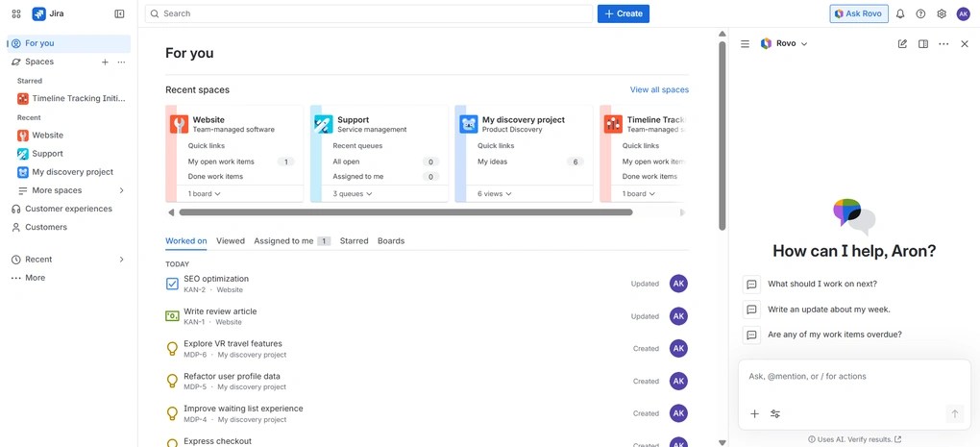Open All open queue on Support card
The image size is (980, 447).
click(x=385, y=161)
